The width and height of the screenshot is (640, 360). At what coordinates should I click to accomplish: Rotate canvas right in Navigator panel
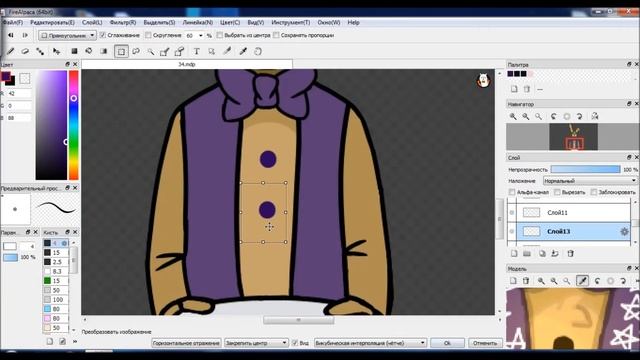(x=579, y=116)
